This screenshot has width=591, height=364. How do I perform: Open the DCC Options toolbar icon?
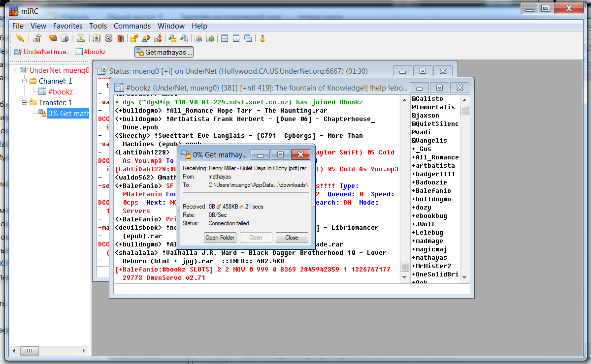pos(158,38)
